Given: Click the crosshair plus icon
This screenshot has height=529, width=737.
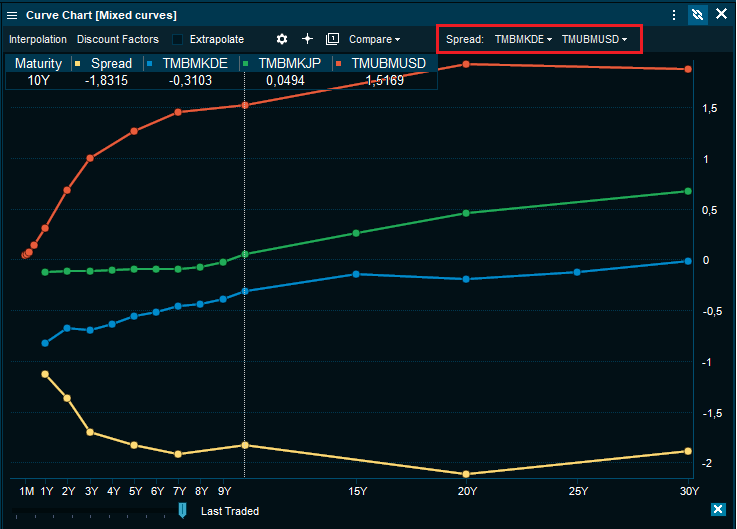Looking at the screenshot, I should pyautogui.click(x=307, y=39).
